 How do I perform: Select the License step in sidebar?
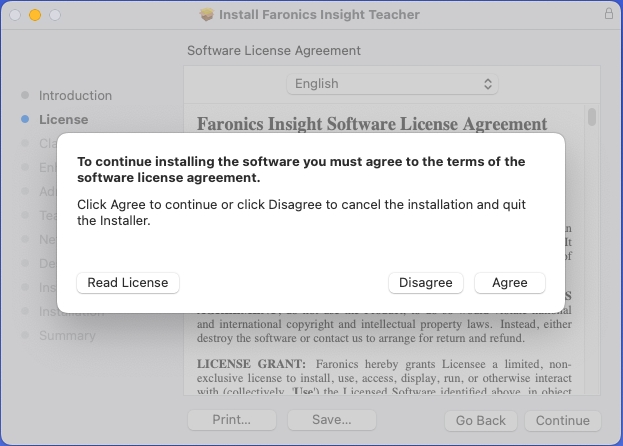pyautogui.click(x=63, y=120)
